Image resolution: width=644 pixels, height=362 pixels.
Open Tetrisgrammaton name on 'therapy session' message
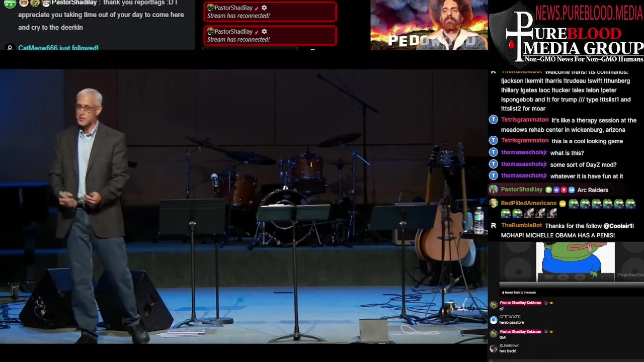pos(525,120)
